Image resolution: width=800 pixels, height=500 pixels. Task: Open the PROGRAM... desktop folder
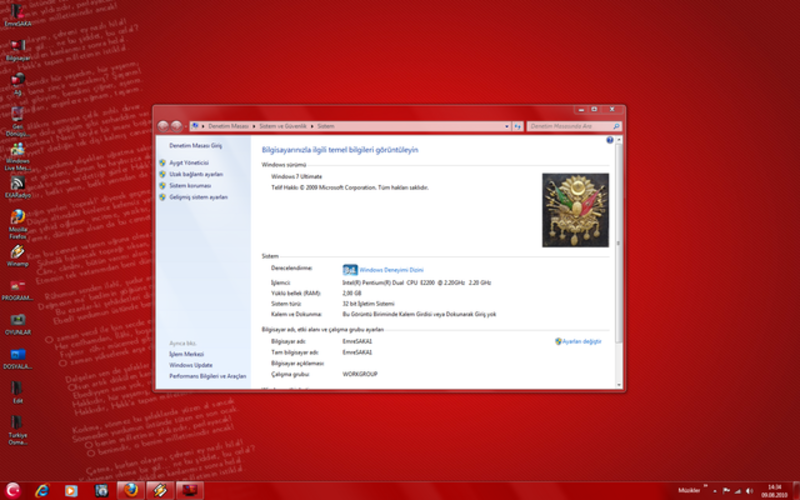click(17, 289)
